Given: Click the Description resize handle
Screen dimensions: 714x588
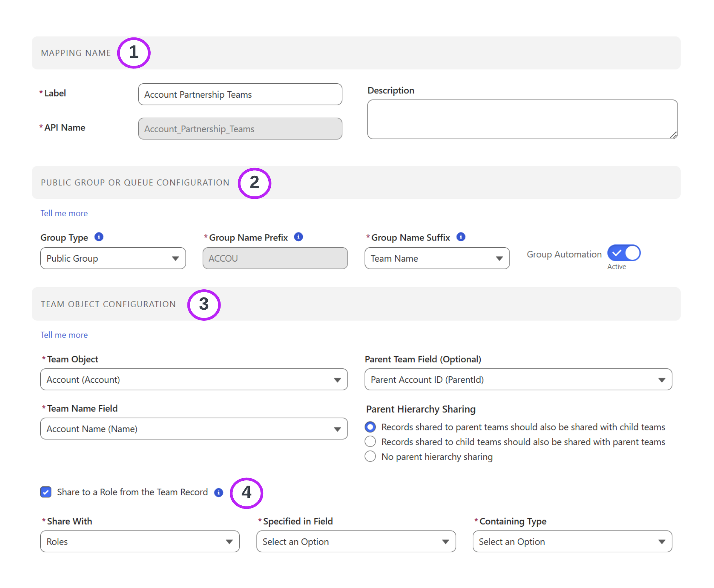Looking at the screenshot, I should (673, 135).
